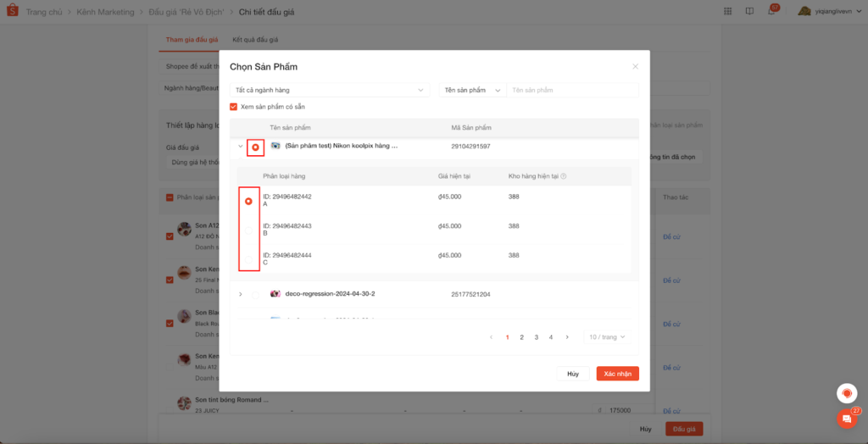Open the notifications bell
The image size is (868, 444).
tap(771, 11)
